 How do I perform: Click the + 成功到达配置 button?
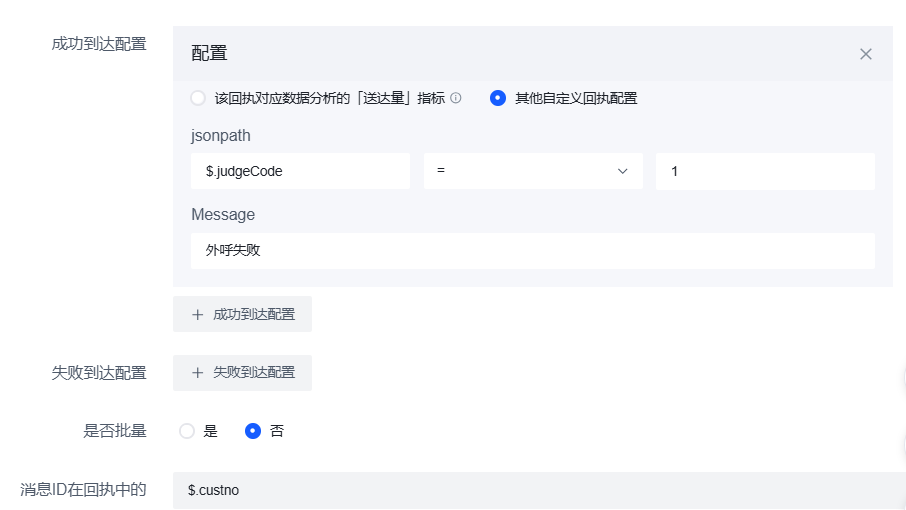(x=243, y=314)
